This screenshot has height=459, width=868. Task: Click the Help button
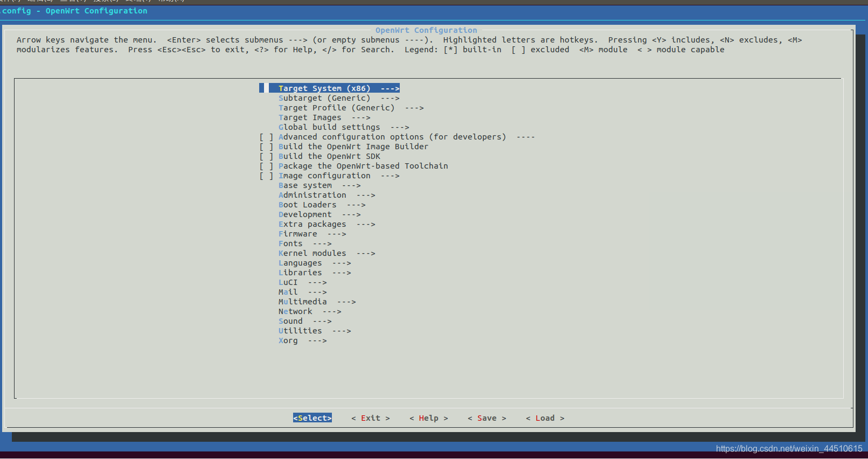click(429, 418)
